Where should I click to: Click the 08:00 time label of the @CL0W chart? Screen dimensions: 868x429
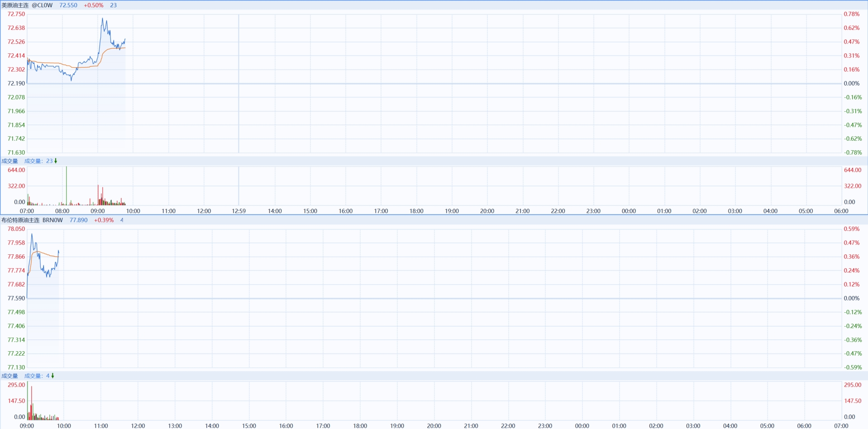tap(62, 211)
